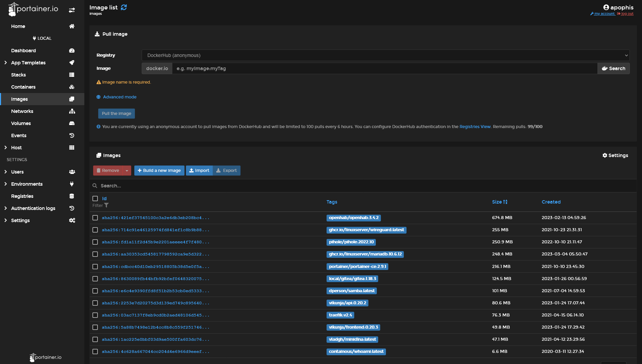Check the portainer-ce:2.9.1 image row
Viewport: 642px width, 364px height.
coord(95,267)
